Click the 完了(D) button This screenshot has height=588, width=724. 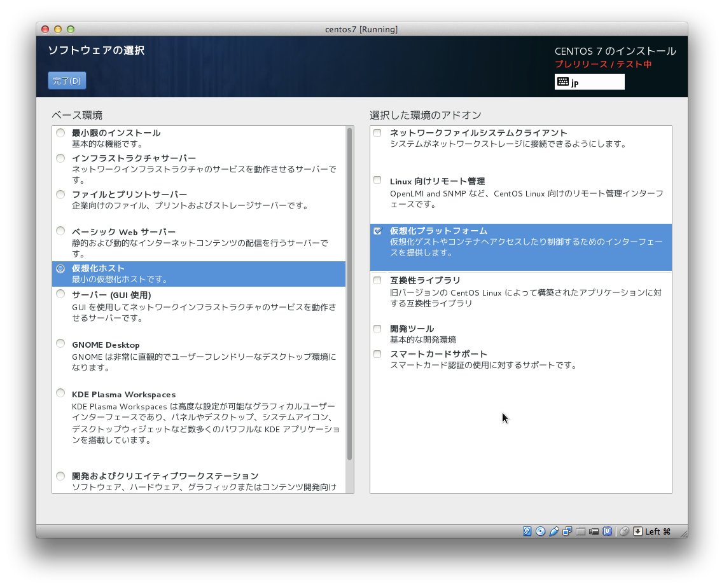tap(67, 80)
